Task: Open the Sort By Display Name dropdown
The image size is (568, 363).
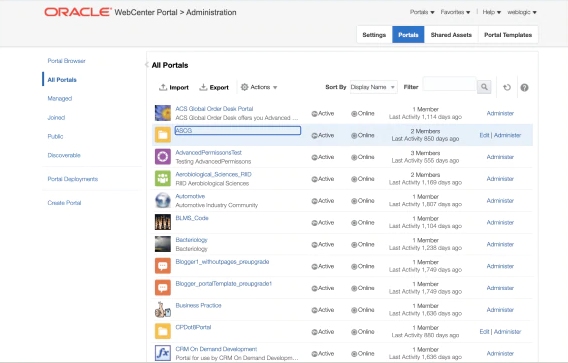Action: 374,87
